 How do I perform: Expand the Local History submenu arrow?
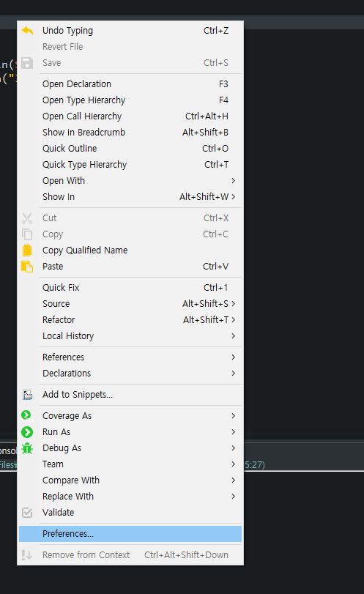(x=234, y=336)
